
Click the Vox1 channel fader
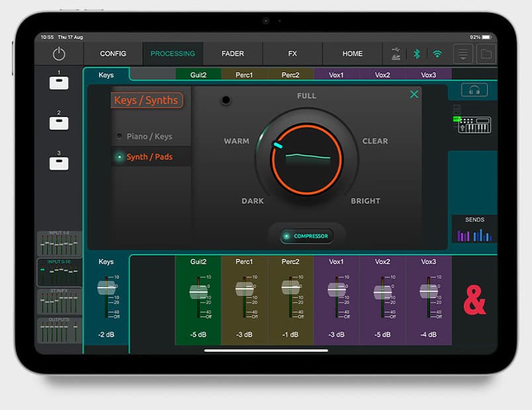337,289
